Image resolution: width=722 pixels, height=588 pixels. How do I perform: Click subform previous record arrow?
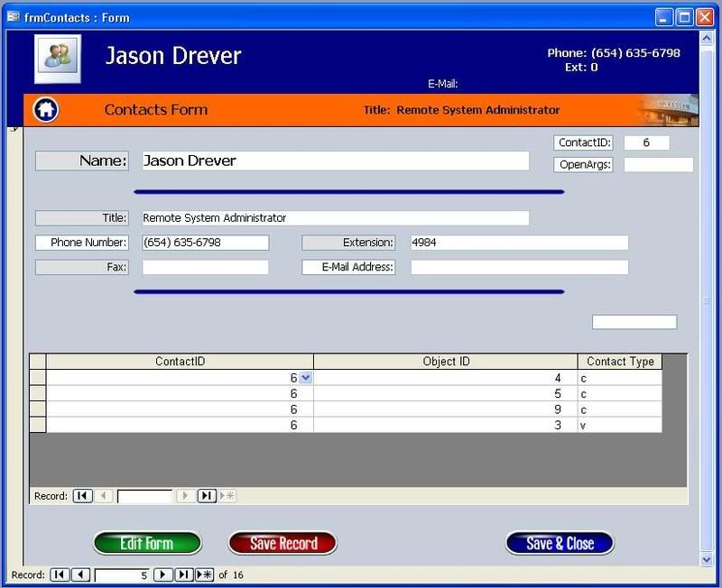(x=104, y=495)
